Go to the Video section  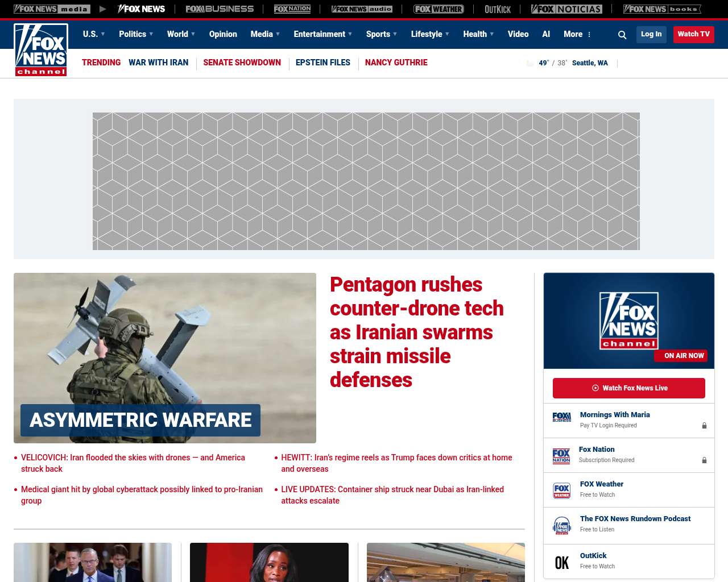coord(518,34)
